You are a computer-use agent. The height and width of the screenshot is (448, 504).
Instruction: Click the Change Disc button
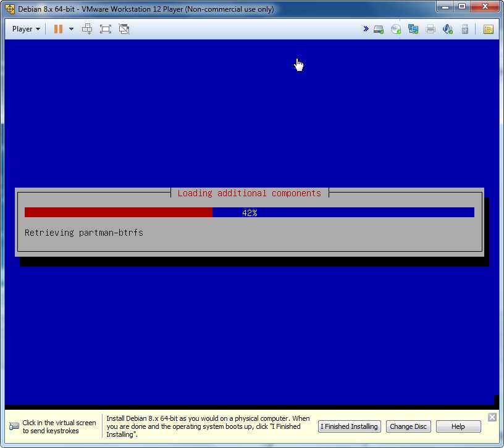click(408, 426)
